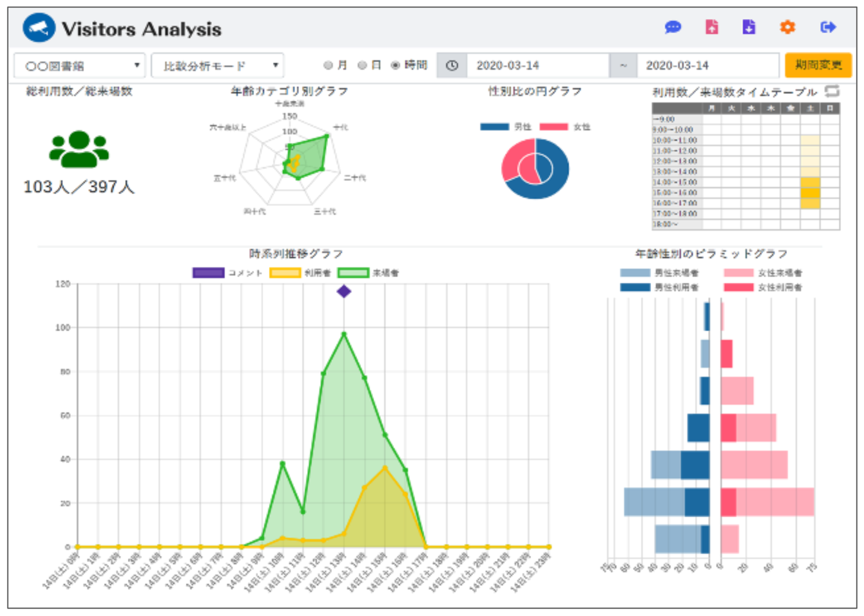Click the yellow 利用者 peak point at 15時
Screen dimensions: 864x616
coord(385,468)
